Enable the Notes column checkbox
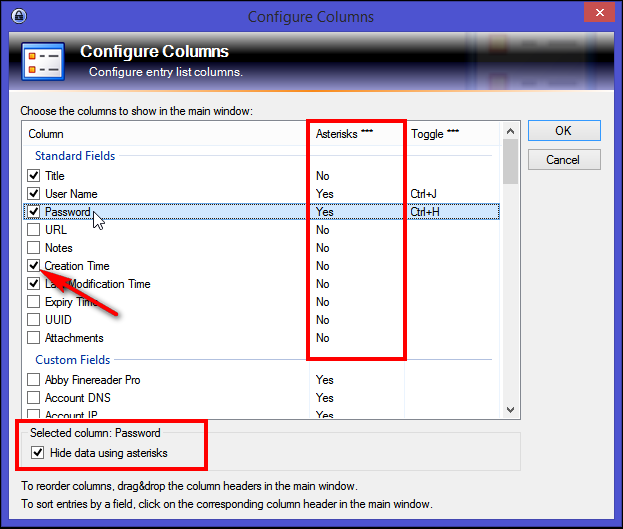The height and width of the screenshot is (529, 623). point(34,248)
